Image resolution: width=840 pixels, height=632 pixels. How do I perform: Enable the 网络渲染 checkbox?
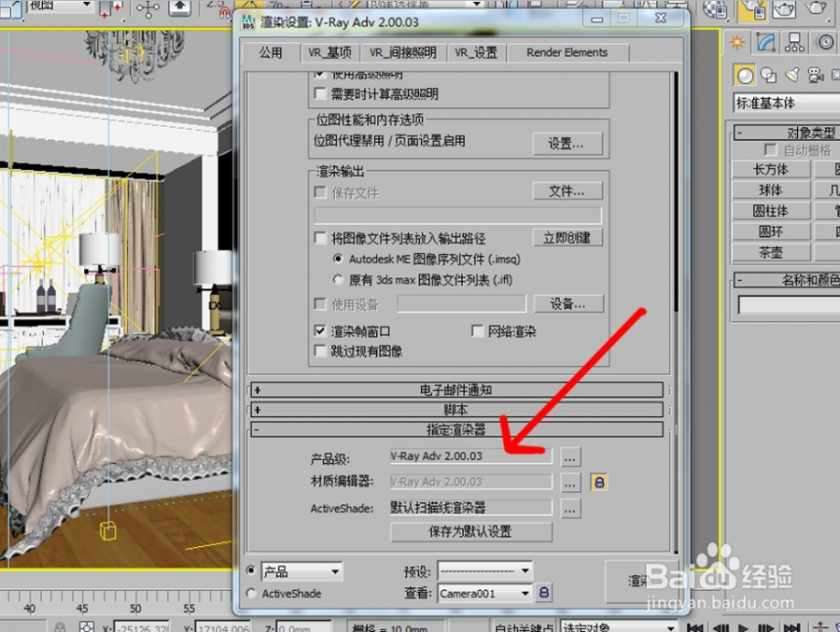click(478, 331)
